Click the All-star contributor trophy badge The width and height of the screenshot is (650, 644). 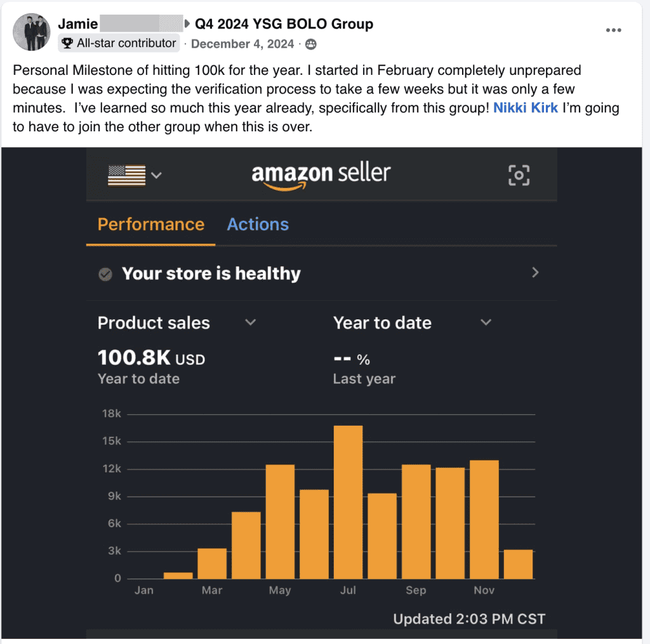(119, 43)
